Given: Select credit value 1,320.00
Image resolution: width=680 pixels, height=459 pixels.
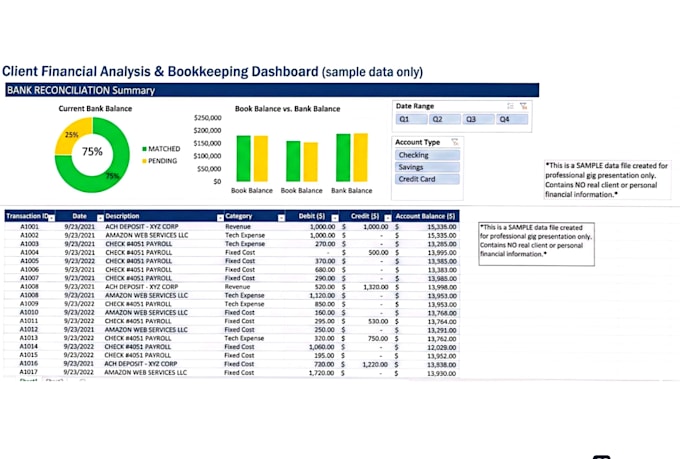Looking at the screenshot, I should [x=376, y=287].
